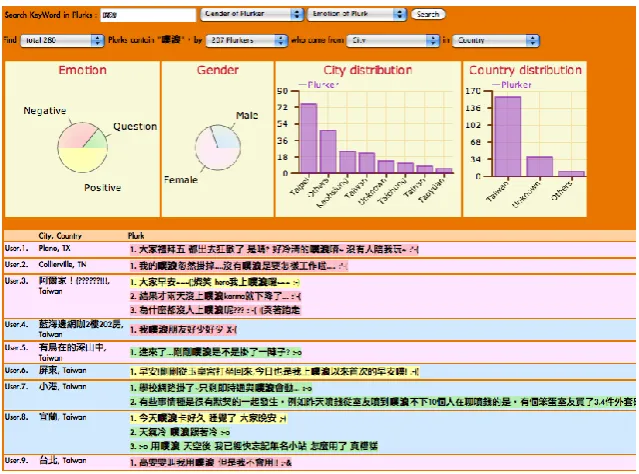
Task: Click the Country distribution chart title
Action: tap(525, 70)
